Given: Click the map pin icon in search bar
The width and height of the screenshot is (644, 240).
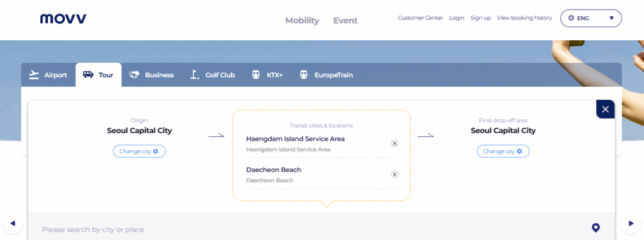Looking at the screenshot, I should [596, 227].
